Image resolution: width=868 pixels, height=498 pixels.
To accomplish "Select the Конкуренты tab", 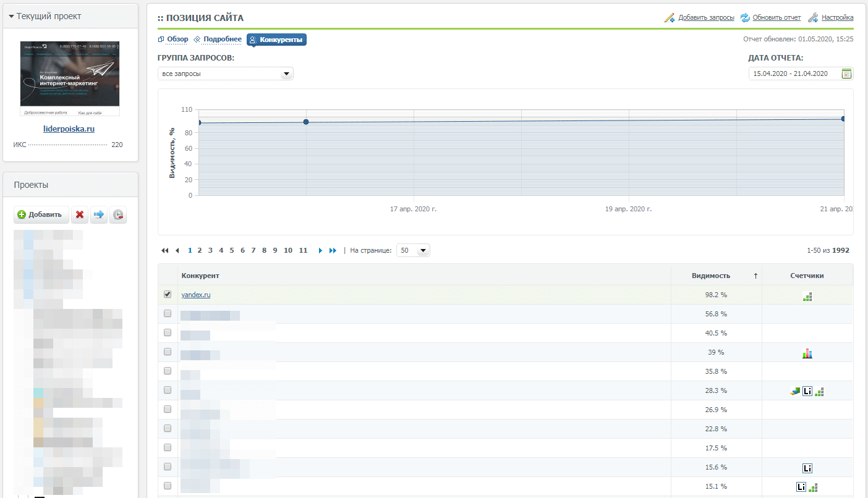I will [x=276, y=40].
